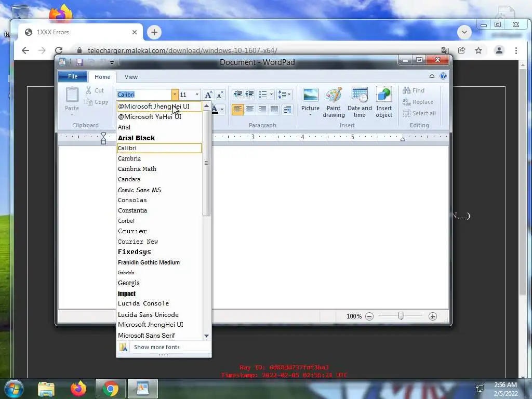
Task: Click Find in the Editing group
Action: [x=414, y=90]
